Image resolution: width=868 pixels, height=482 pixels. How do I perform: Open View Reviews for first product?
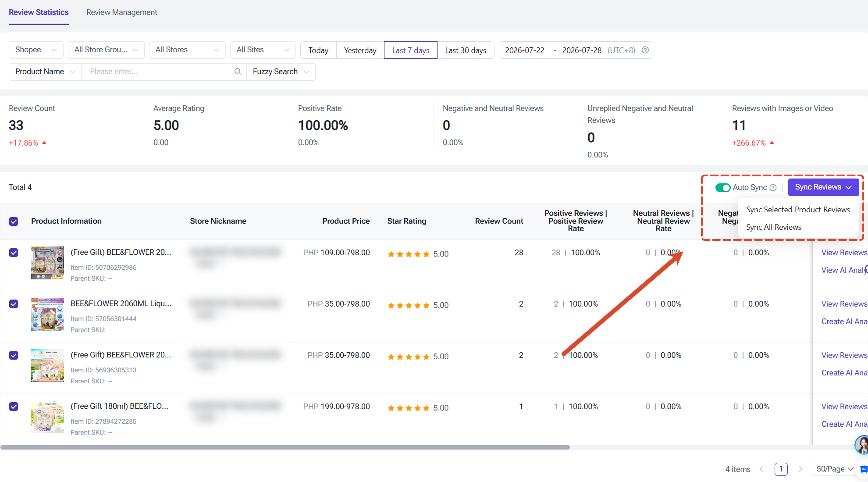(844, 253)
